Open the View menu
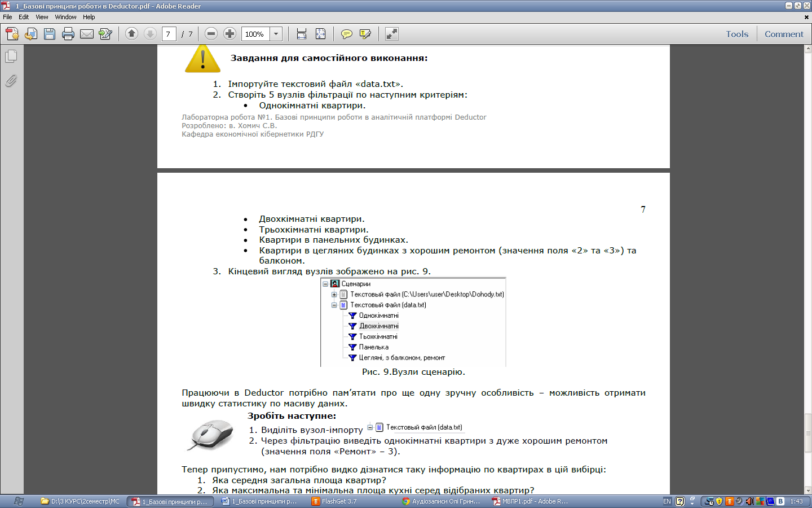The image size is (812, 508). click(42, 17)
